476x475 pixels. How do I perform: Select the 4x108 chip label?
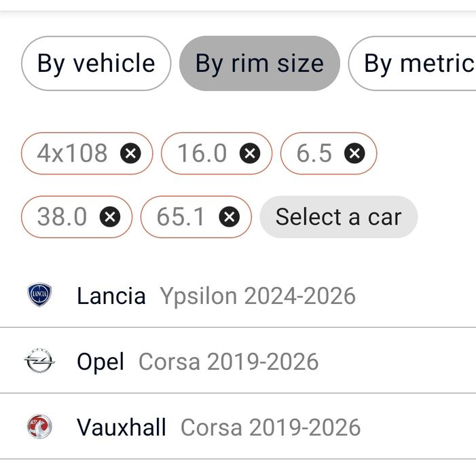pyautogui.click(x=72, y=153)
